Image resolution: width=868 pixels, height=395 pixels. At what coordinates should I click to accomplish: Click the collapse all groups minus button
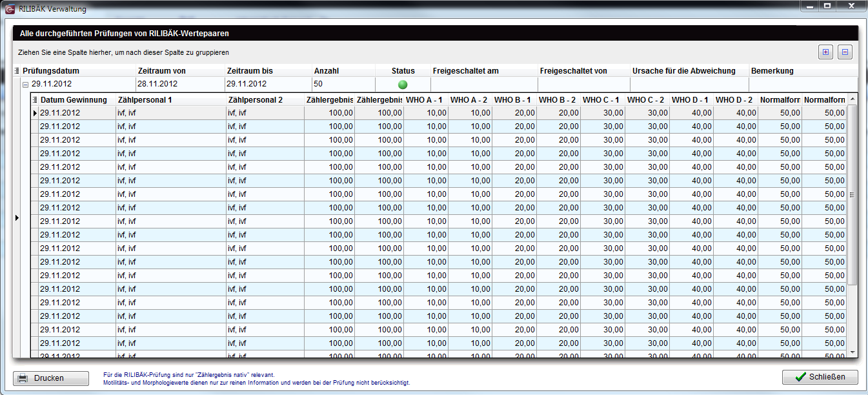pyautogui.click(x=845, y=53)
